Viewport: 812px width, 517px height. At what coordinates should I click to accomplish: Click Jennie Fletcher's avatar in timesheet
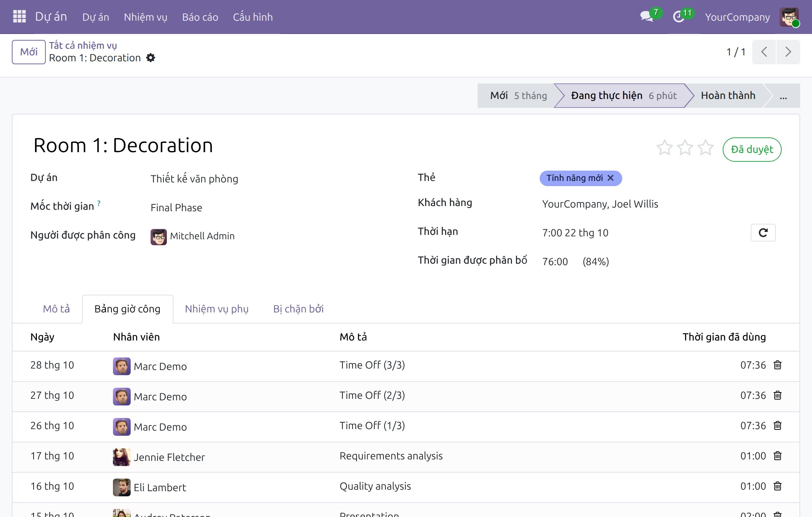pos(121,457)
